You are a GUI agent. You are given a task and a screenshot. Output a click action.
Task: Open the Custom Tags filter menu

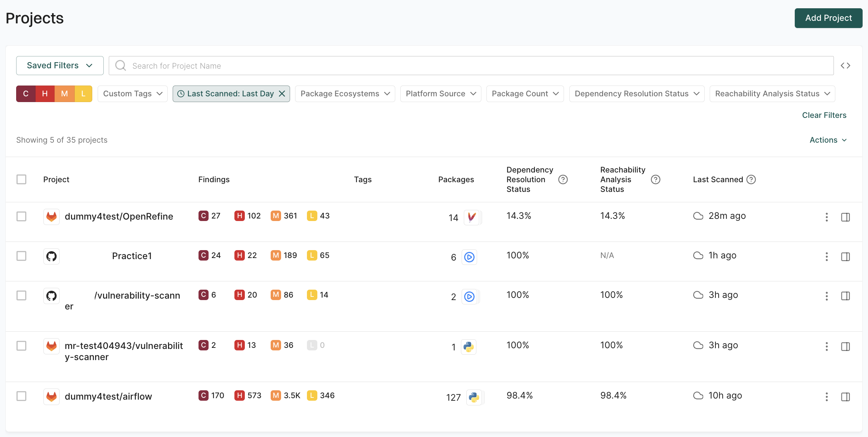132,94
